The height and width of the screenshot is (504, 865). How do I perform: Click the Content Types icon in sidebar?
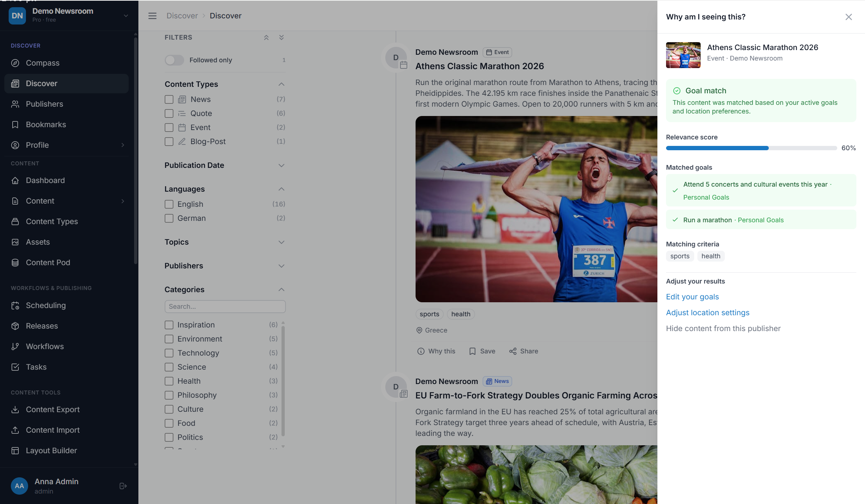[15, 222]
